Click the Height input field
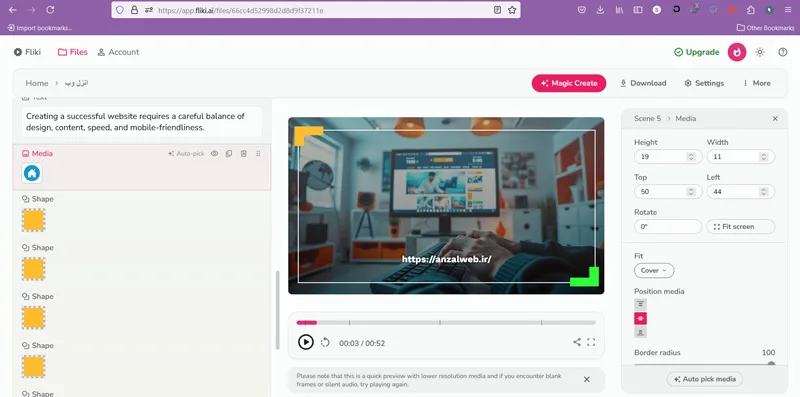 click(668, 157)
